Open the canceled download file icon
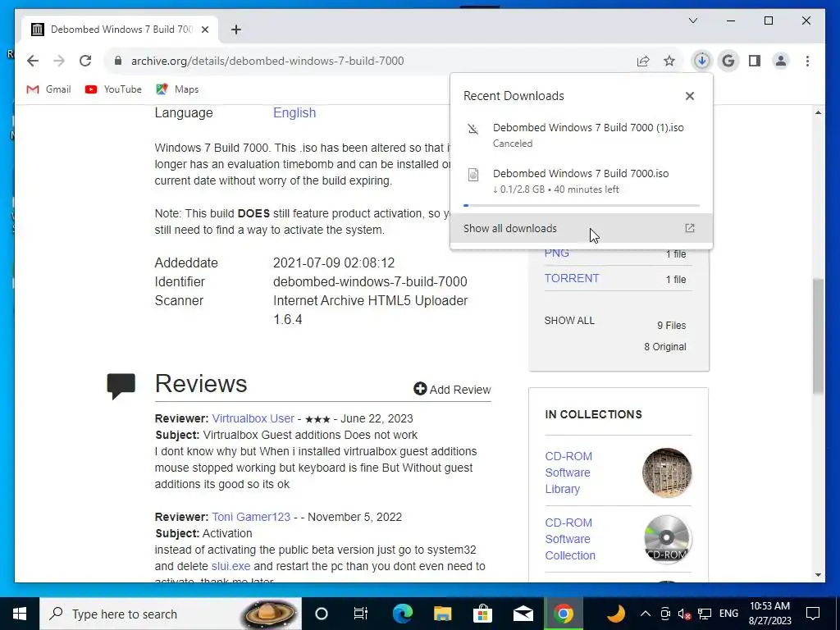The width and height of the screenshot is (840, 630). pyautogui.click(x=473, y=129)
